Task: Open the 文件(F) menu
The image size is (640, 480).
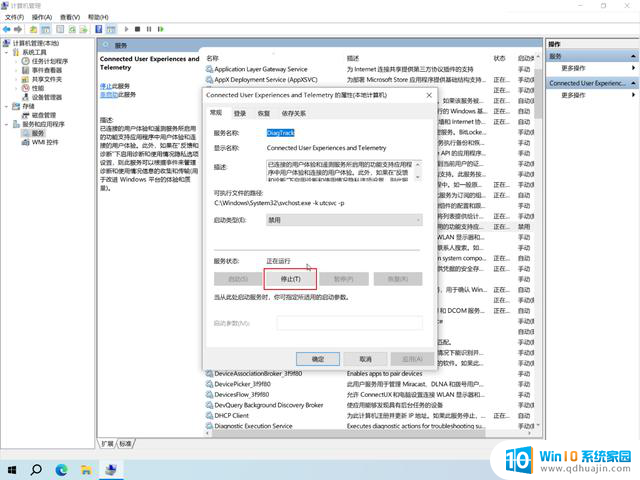Action: click(x=14, y=17)
